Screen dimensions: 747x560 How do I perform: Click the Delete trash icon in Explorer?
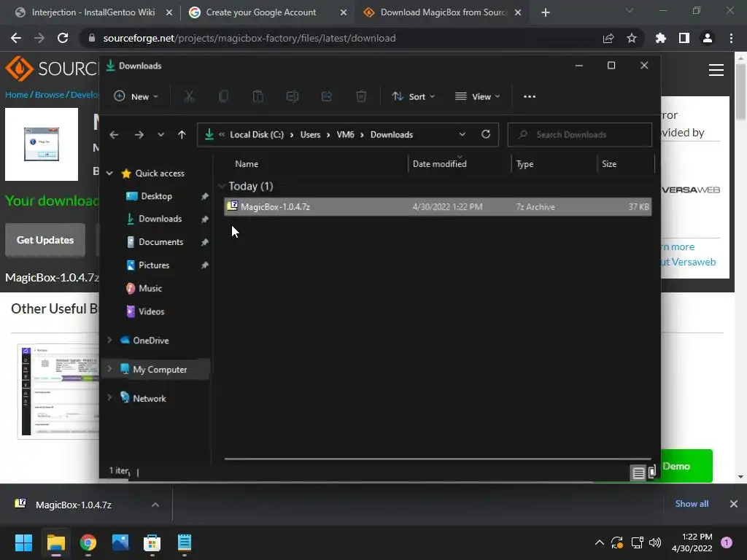(x=361, y=96)
